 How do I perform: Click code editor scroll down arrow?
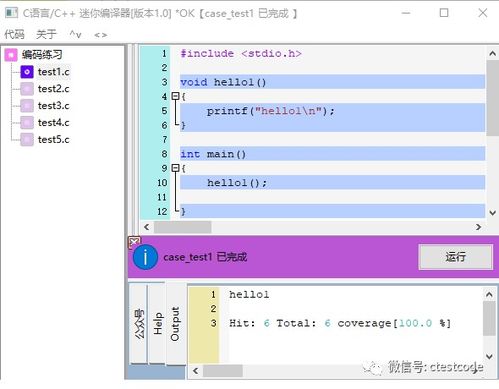click(x=492, y=212)
